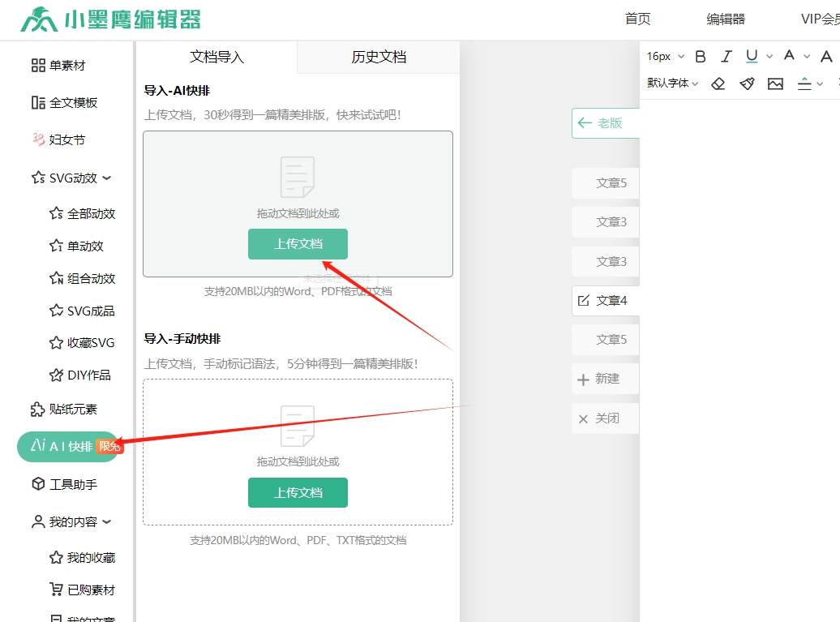Toggle bold formatting
Image resolution: width=840 pixels, height=622 pixels.
[x=701, y=56]
